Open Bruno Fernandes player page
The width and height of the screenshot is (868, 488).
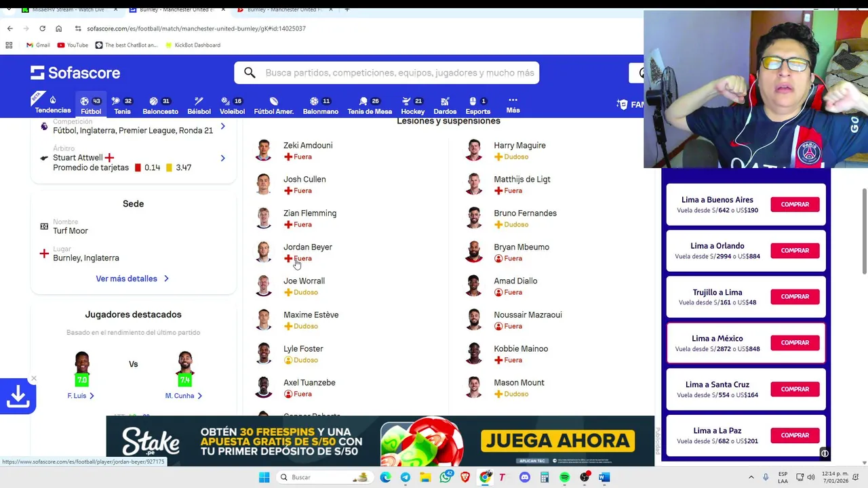pos(525,213)
